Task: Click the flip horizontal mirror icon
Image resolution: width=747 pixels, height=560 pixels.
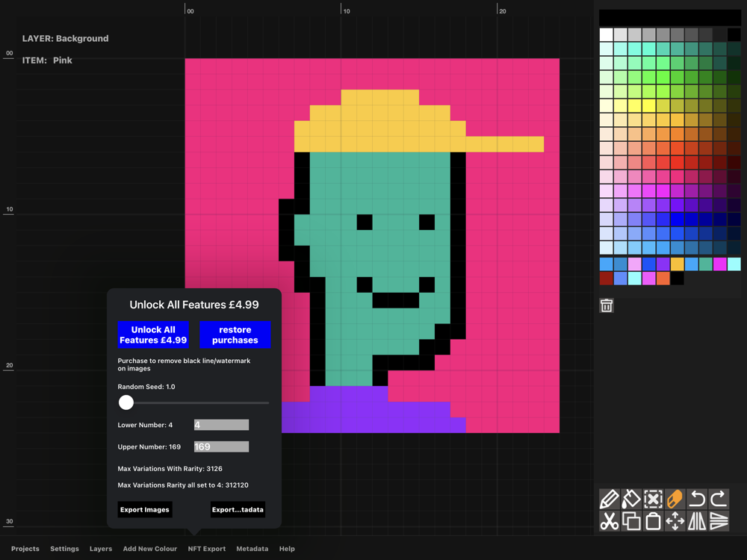Action: (697, 521)
